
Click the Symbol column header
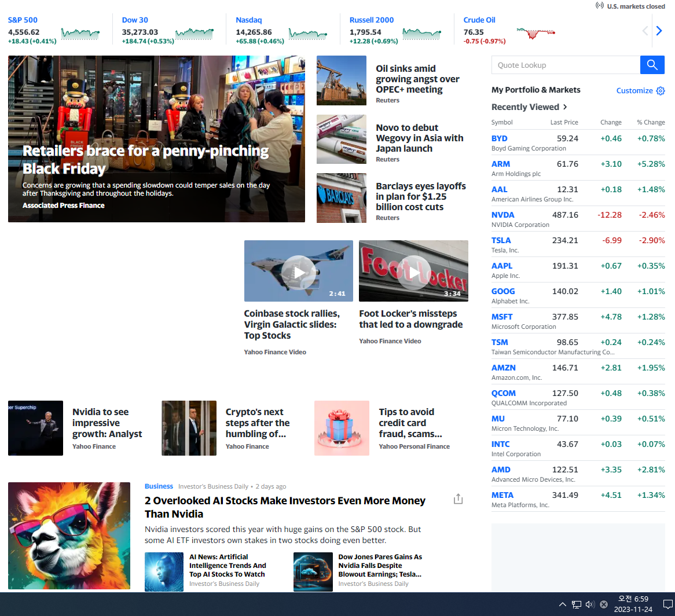pyautogui.click(x=502, y=122)
